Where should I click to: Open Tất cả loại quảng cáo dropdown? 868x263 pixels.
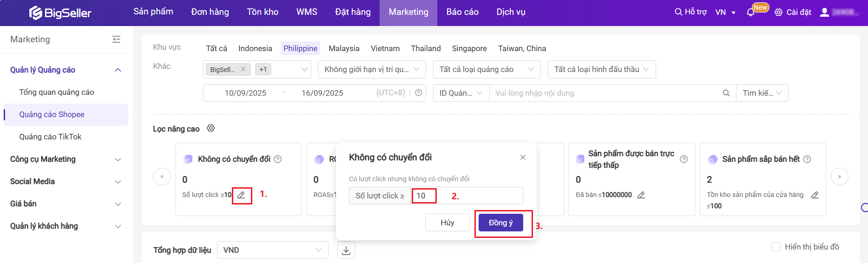(x=486, y=69)
